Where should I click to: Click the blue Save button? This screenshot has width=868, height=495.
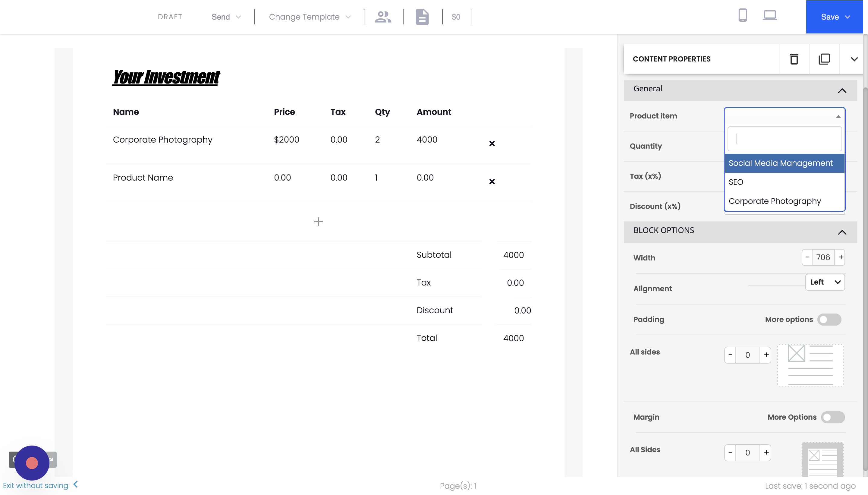[834, 17]
